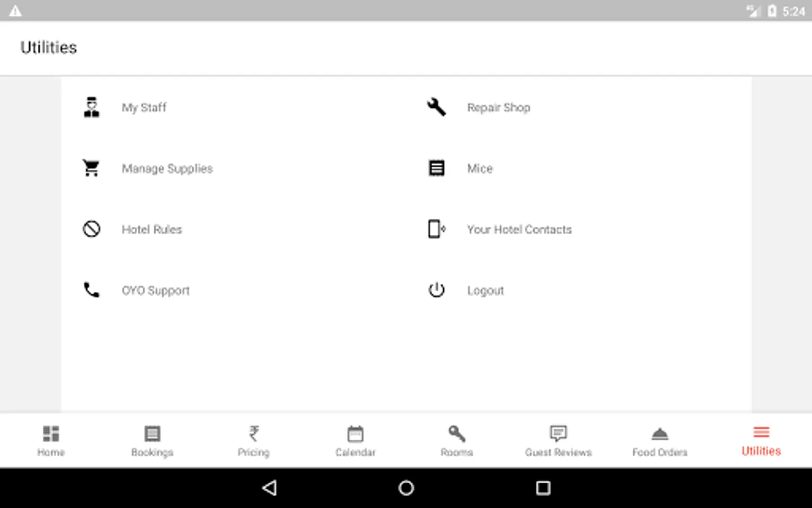Tap the Android home circle button
812x508 pixels.
tap(406, 488)
